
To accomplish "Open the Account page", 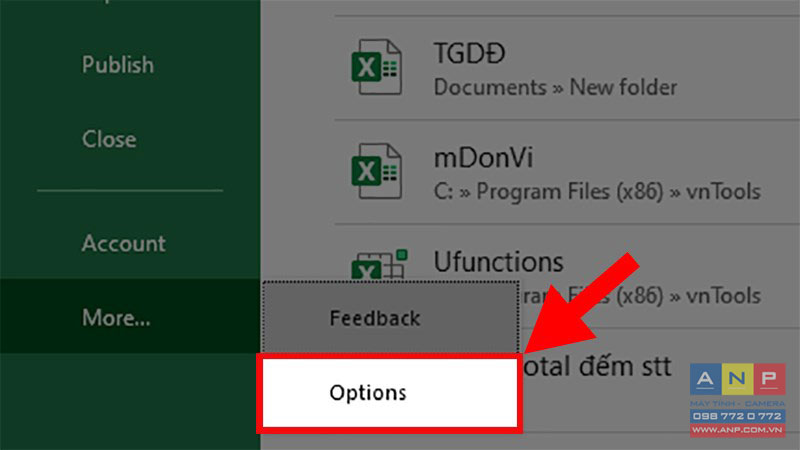I will (123, 243).
